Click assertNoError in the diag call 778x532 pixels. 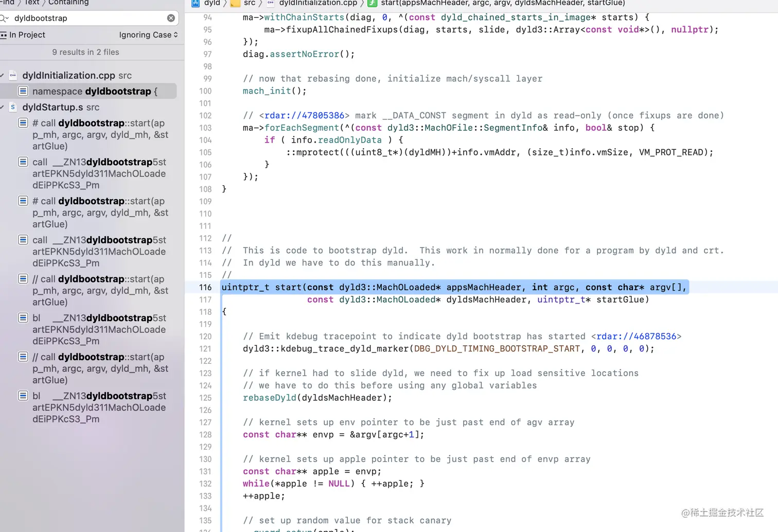point(305,54)
